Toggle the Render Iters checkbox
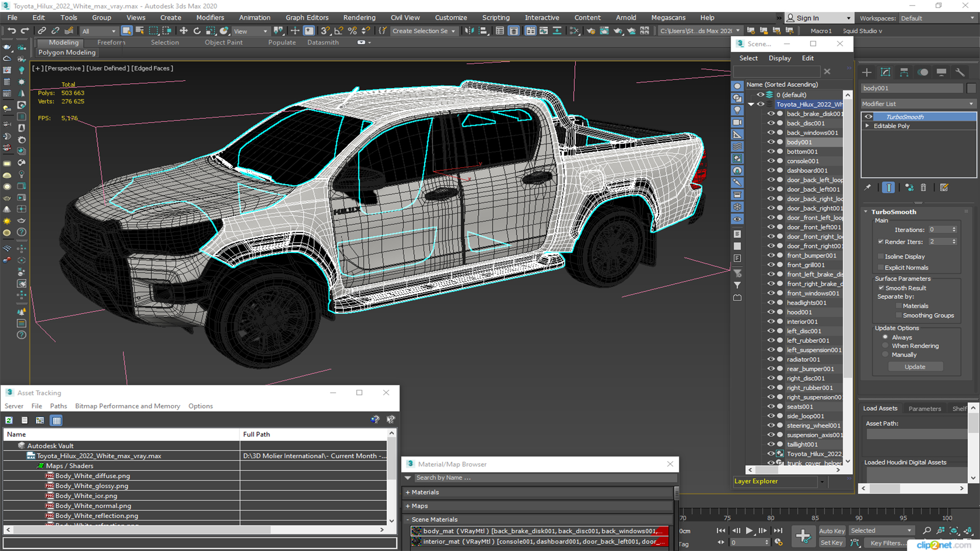 (x=881, y=242)
